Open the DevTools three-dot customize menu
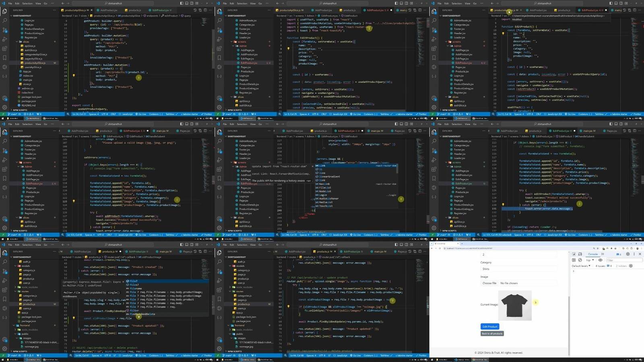 pos(634,254)
